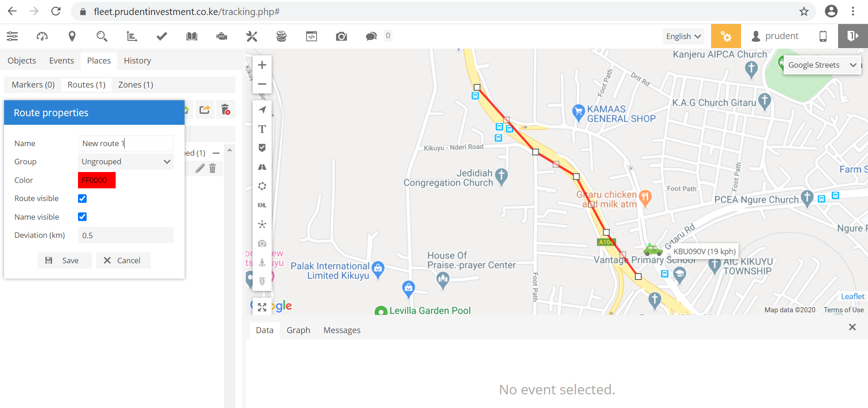This screenshot has width=868, height=408.
Task: Click the map zoom in button
Action: pyautogui.click(x=262, y=65)
